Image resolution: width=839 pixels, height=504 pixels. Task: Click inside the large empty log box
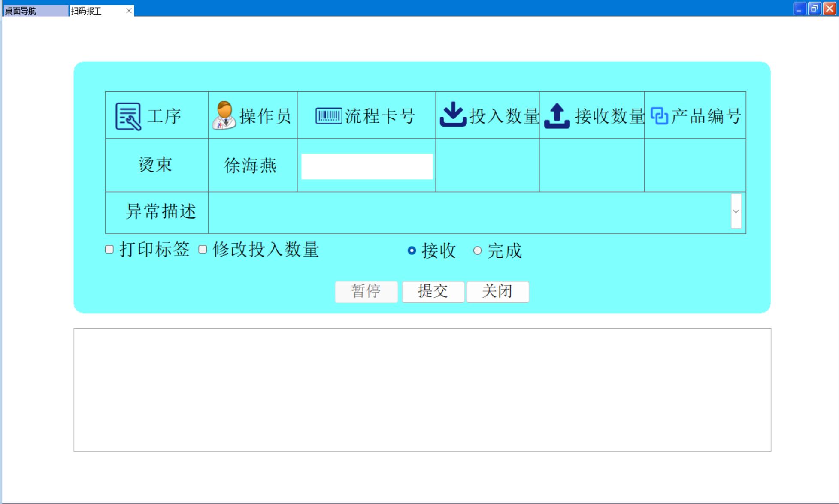422,389
